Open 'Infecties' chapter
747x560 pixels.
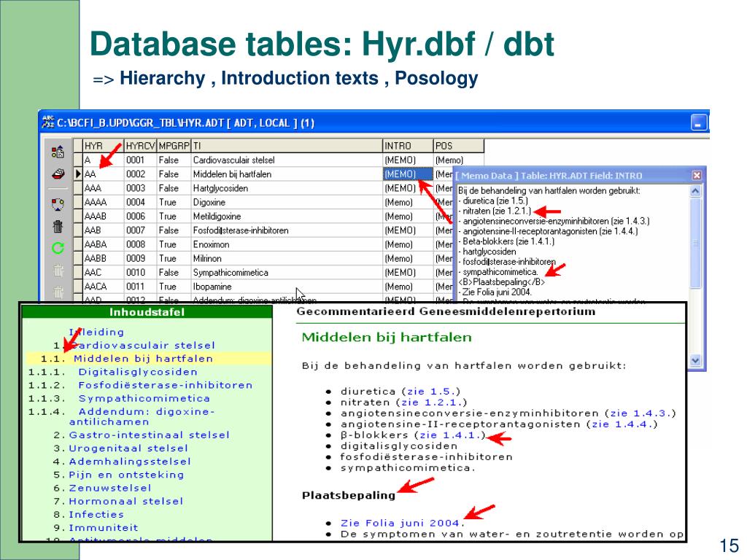pos(96,515)
